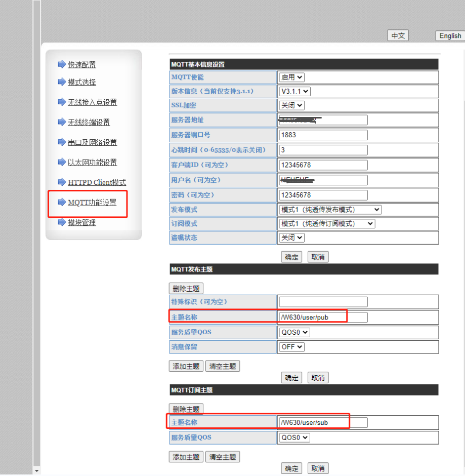Click the arrow icon beside 串口及网络设置

click(x=62, y=142)
